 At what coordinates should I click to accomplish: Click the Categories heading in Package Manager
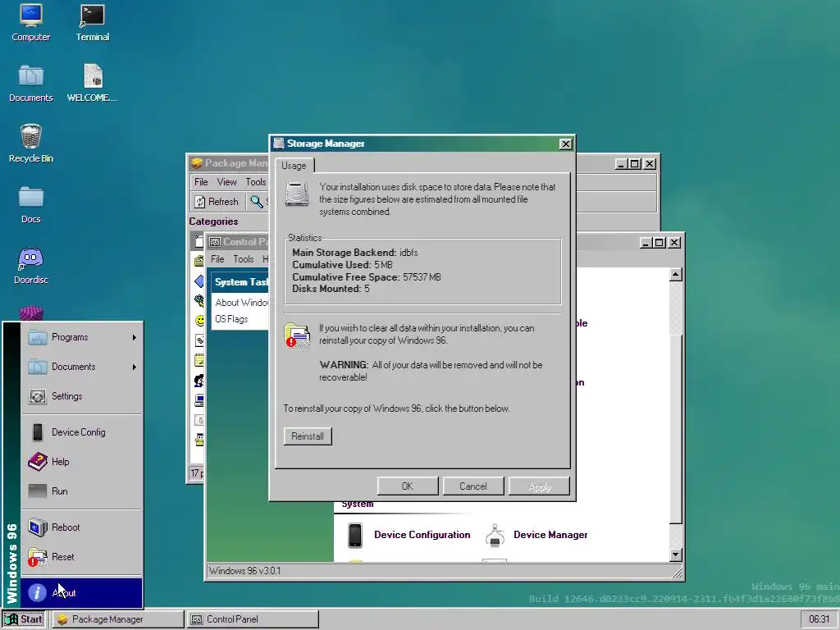(x=213, y=221)
